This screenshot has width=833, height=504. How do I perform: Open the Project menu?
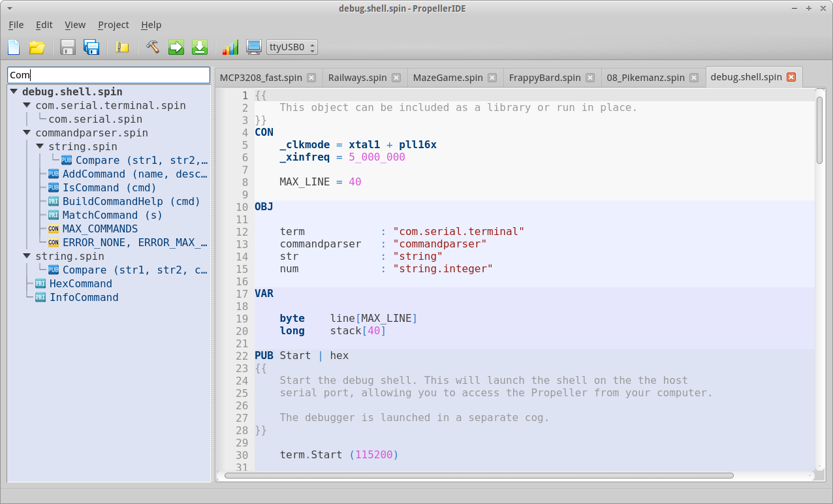[114, 25]
